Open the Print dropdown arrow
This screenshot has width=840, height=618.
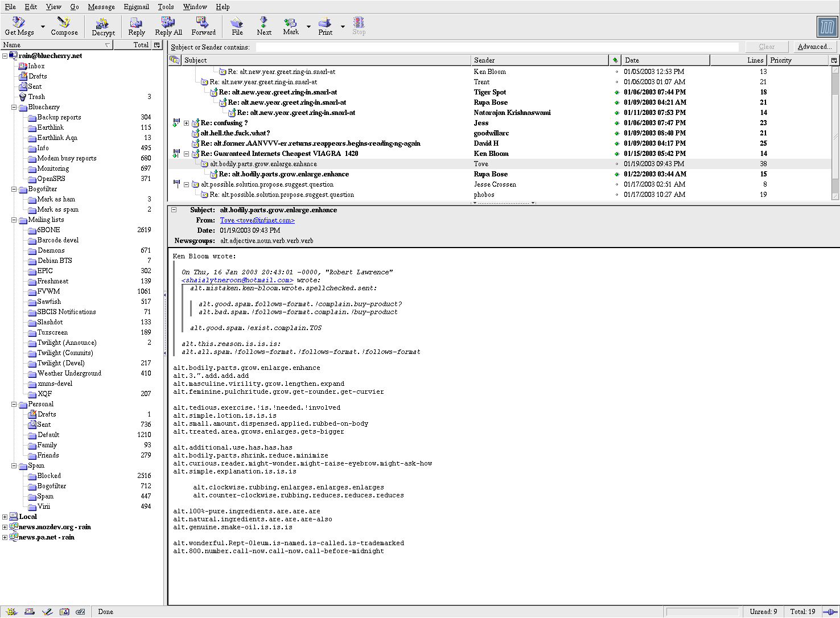[x=343, y=26]
